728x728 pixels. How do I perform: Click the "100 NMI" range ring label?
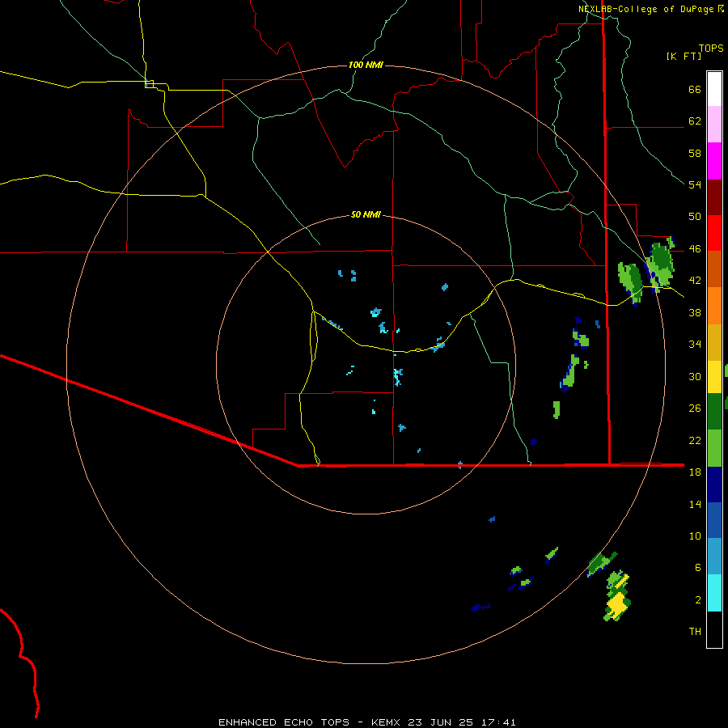point(366,65)
